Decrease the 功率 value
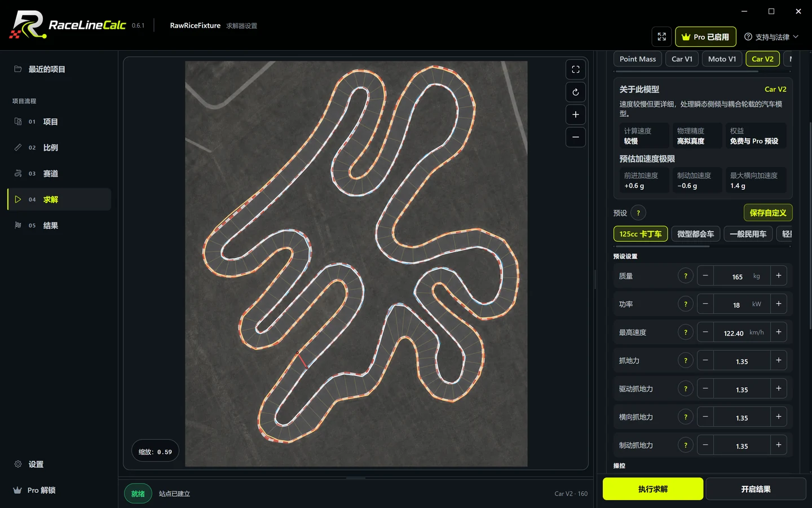812x508 pixels. tap(705, 304)
